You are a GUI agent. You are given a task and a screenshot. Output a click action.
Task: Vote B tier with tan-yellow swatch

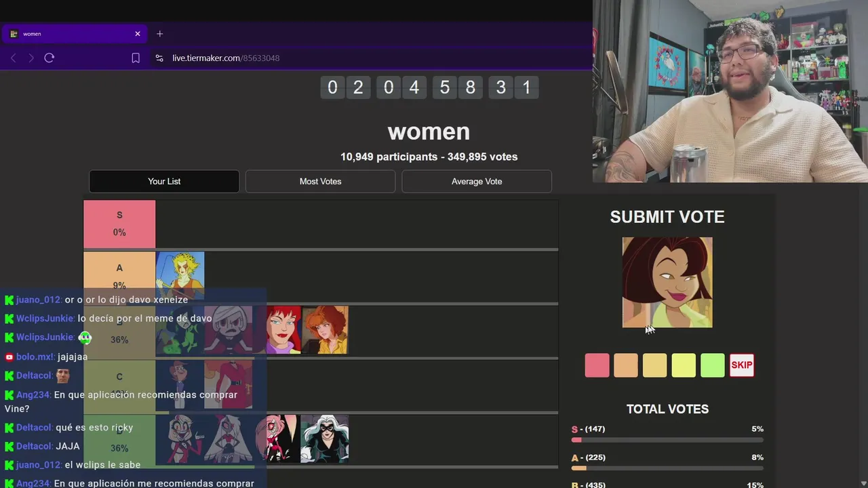[x=654, y=365]
